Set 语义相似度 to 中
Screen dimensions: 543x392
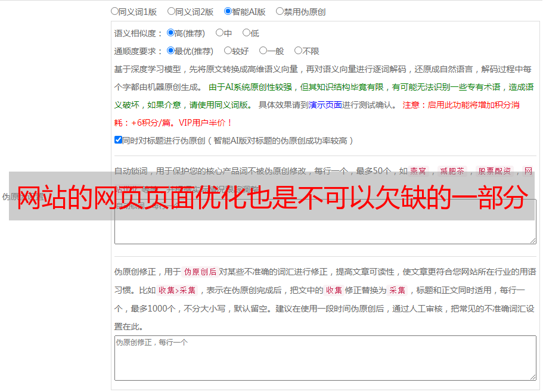219,33
